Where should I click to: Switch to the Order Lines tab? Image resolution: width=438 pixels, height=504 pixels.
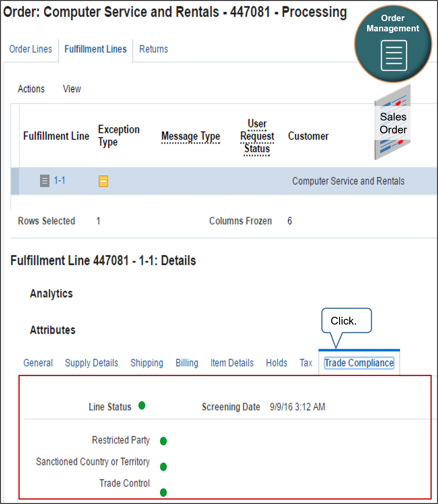31,49
